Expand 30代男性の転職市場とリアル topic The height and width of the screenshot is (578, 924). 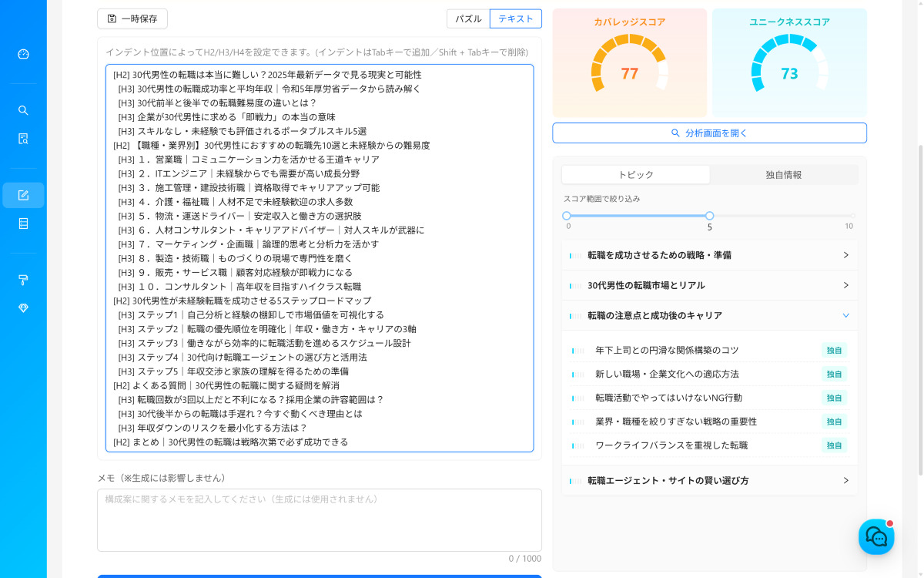(709, 285)
